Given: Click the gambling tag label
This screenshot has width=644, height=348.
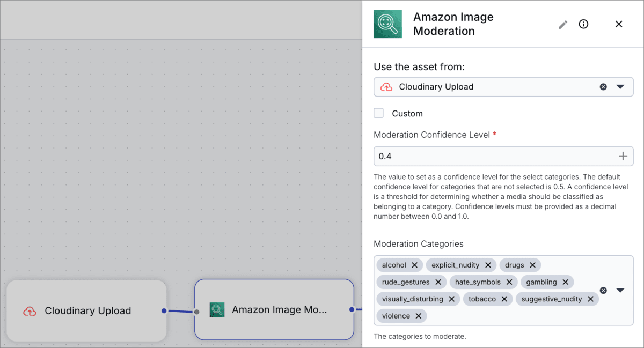Looking at the screenshot, I should (541, 282).
